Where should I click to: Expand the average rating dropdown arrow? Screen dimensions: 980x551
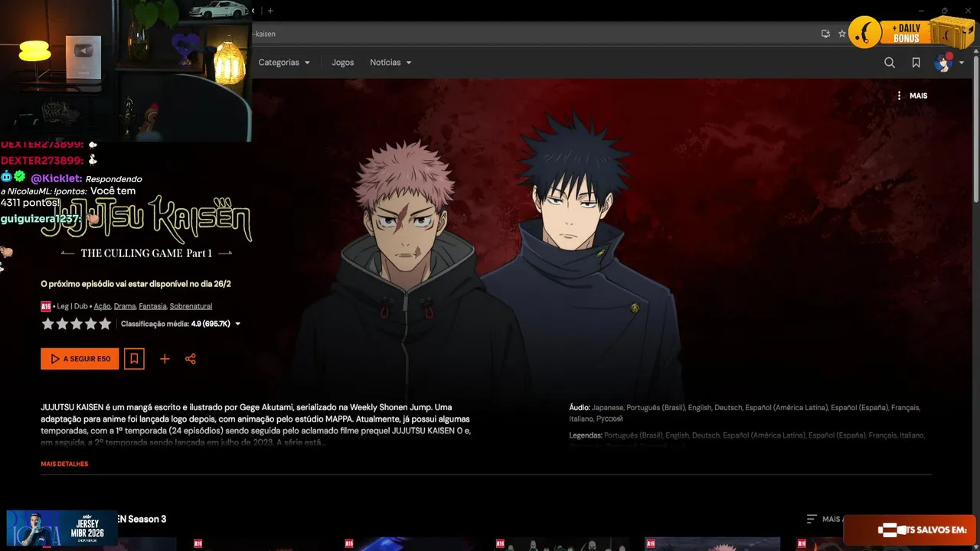[x=237, y=324]
